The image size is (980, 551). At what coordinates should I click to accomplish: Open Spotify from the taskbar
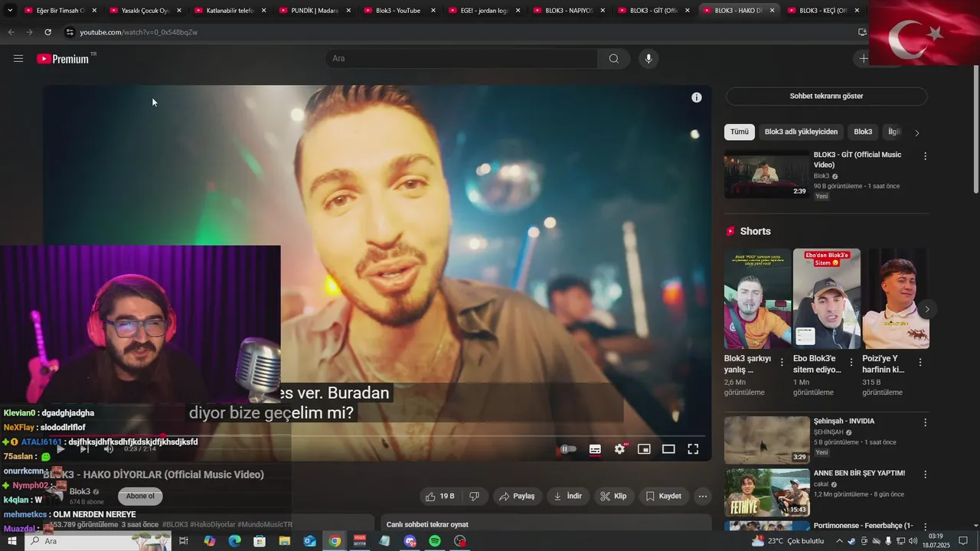[435, 541]
